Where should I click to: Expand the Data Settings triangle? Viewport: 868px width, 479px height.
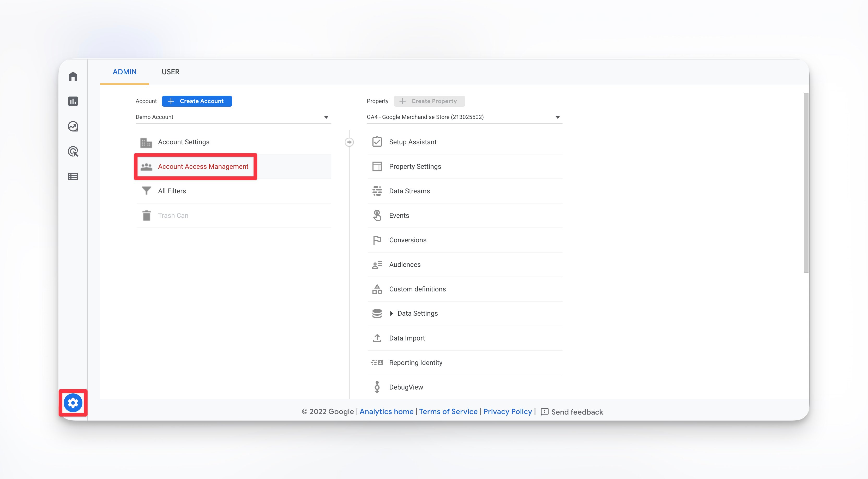(x=391, y=314)
